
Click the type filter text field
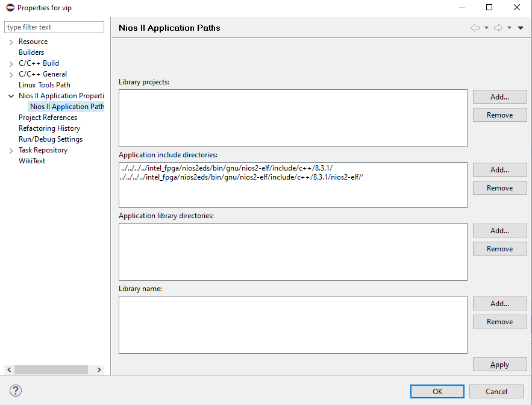[54, 27]
